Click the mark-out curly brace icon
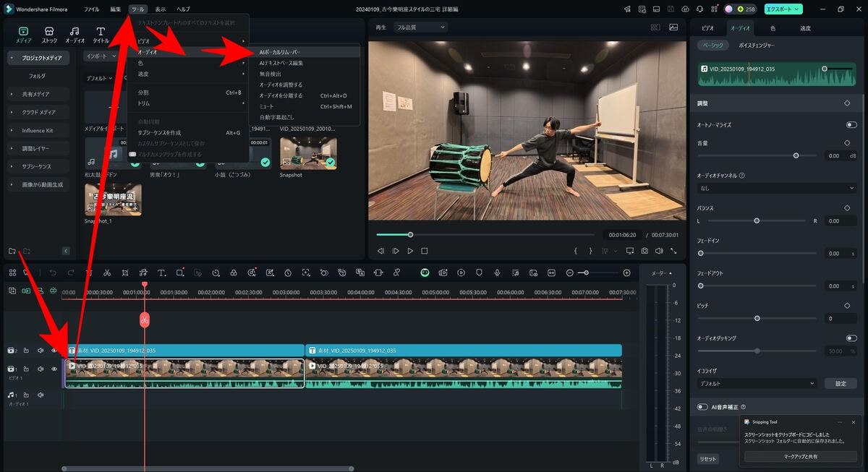The width and height of the screenshot is (868, 472). tap(590, 251)
